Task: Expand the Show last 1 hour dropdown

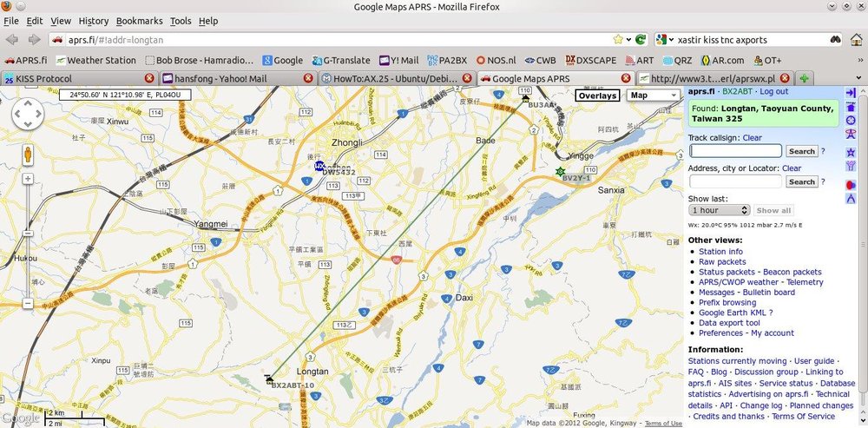Action: click(x=719, y=210)
